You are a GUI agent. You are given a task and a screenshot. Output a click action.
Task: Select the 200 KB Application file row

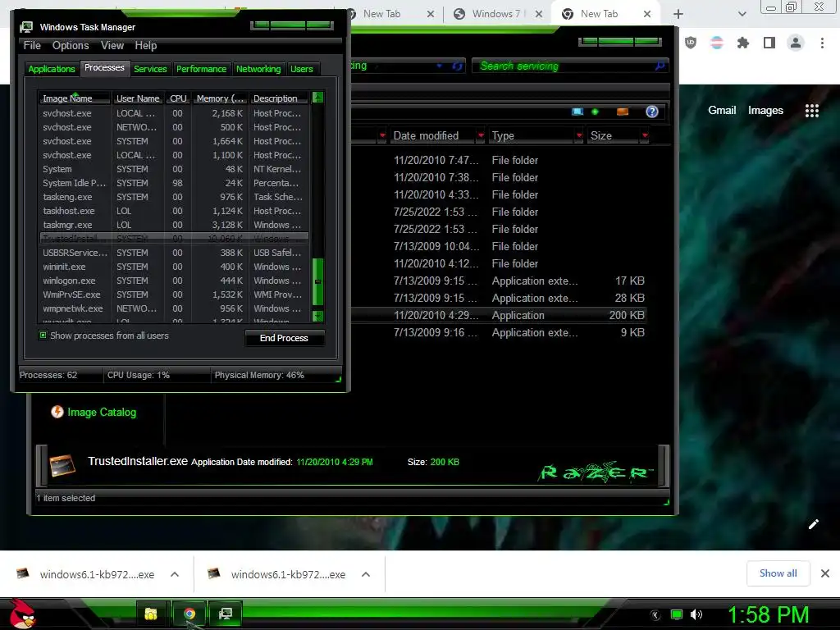click(x=498, y=316)
